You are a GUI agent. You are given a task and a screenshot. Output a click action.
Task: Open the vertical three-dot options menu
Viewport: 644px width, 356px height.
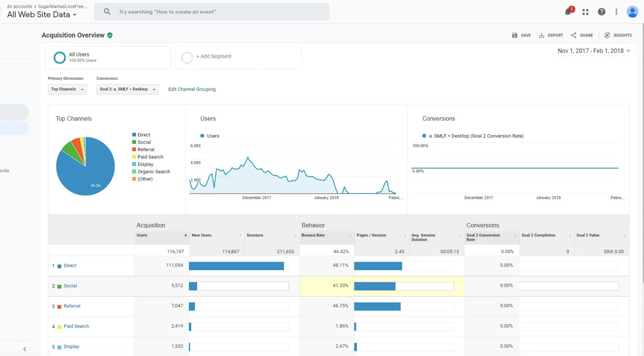tap(616, 12)
